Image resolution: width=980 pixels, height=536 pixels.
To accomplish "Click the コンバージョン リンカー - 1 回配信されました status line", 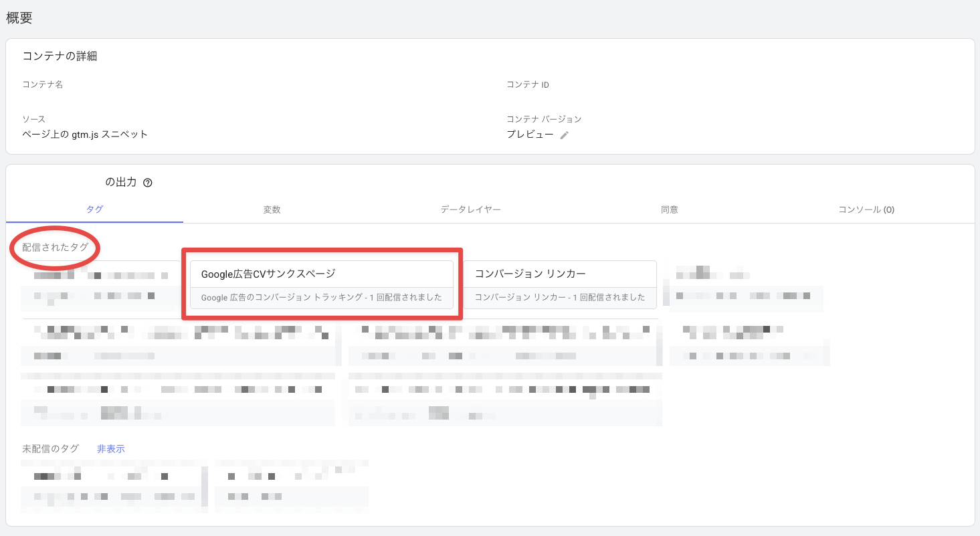I will (x=560, y=297).
